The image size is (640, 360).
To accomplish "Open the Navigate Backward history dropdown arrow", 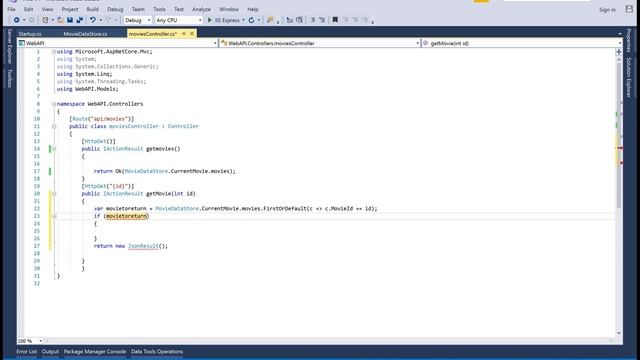I will (24, 20).
